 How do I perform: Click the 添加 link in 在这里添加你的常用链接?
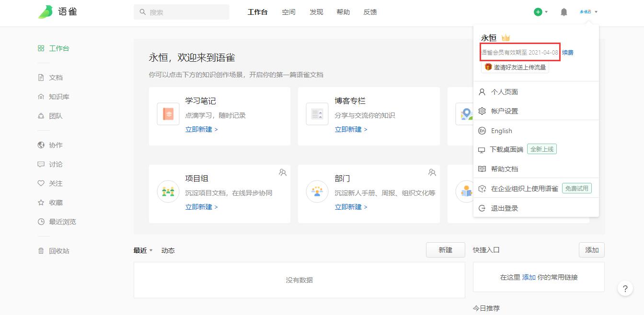click(529, 277)
